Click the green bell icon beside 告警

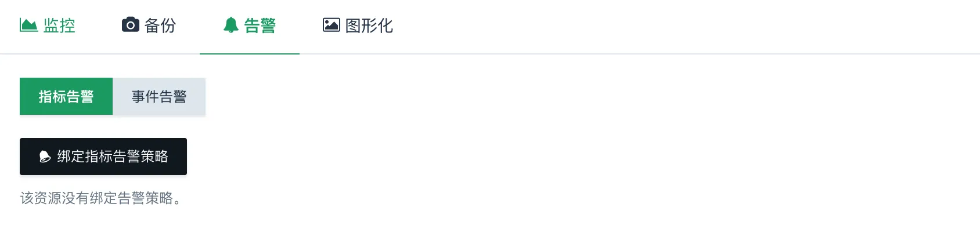click(x=231, y=25)
